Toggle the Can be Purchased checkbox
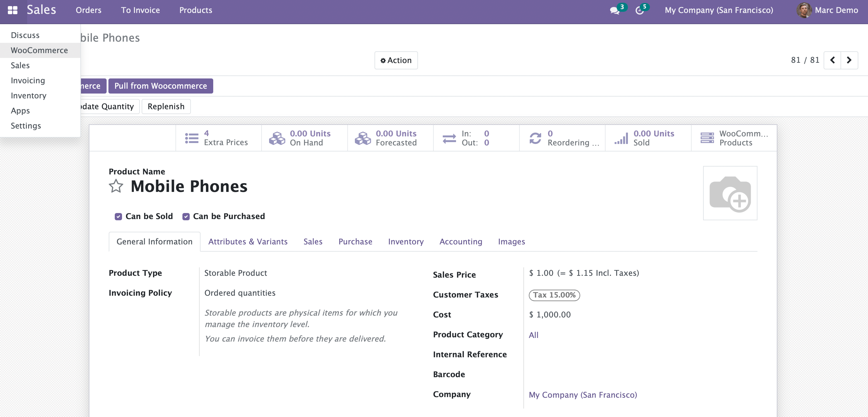The image size is (868, 417). 186,216
